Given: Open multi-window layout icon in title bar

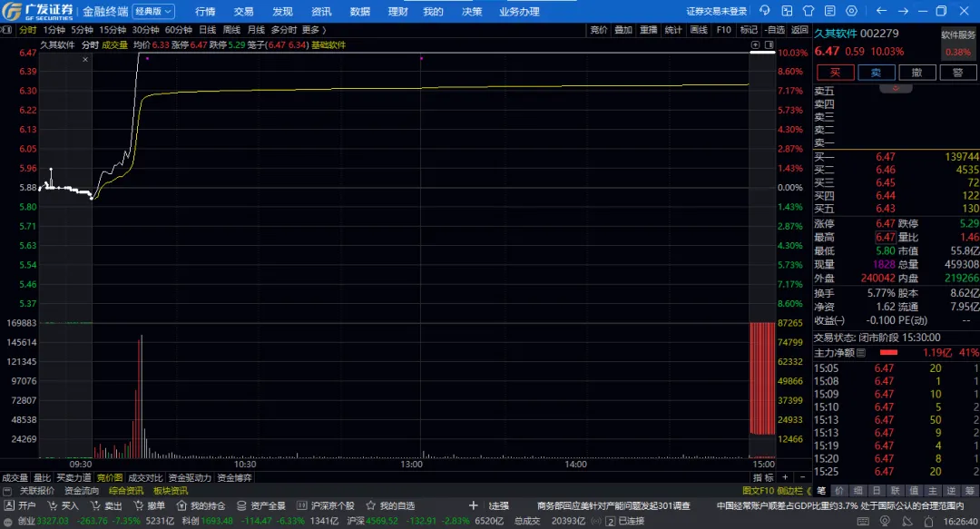Looking at the screenshot, I should (x=787, y=11).
